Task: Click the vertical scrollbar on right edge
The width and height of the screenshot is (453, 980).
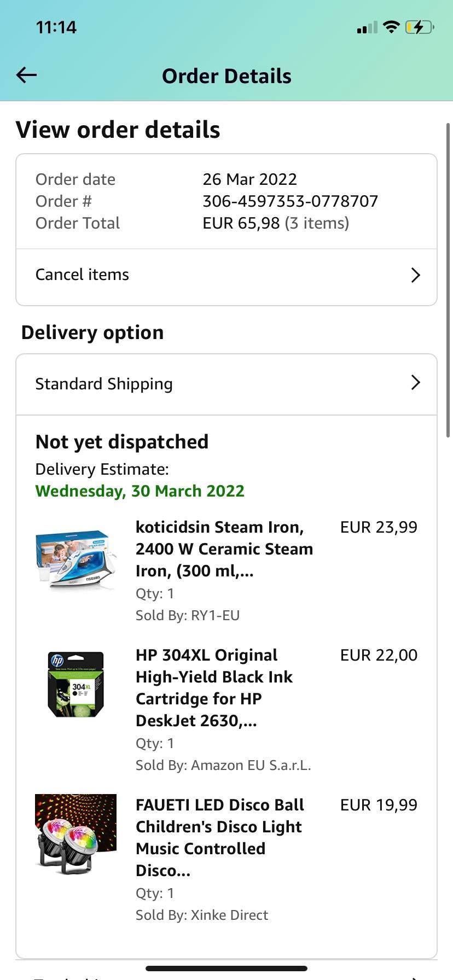Action: tap(448, 279)
